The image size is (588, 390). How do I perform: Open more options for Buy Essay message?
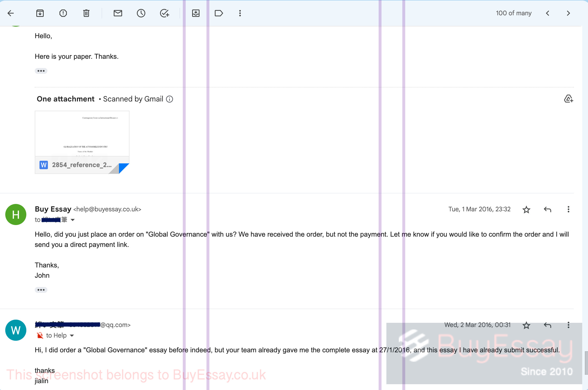[569, 209]
